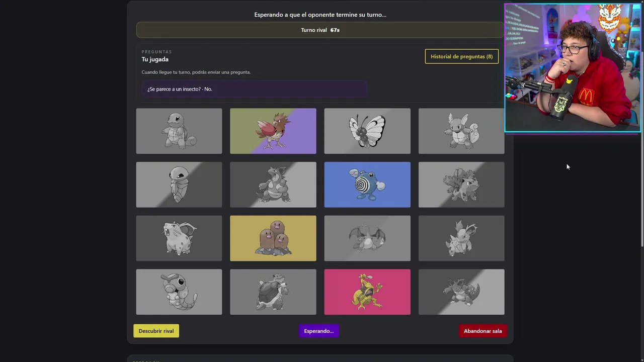This screenshot has height=362, width=644.
Task: Leave the room with Abandonar sala
Action: (x=483, y=331)
